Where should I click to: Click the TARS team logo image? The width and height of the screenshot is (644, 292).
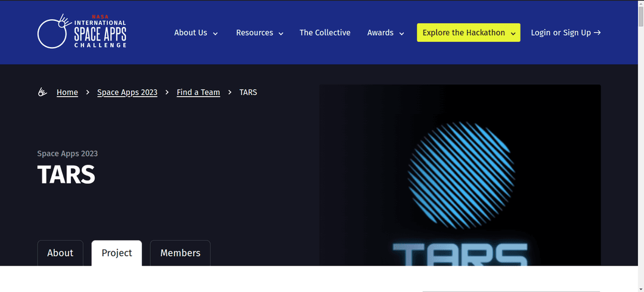tap(460, 175)
